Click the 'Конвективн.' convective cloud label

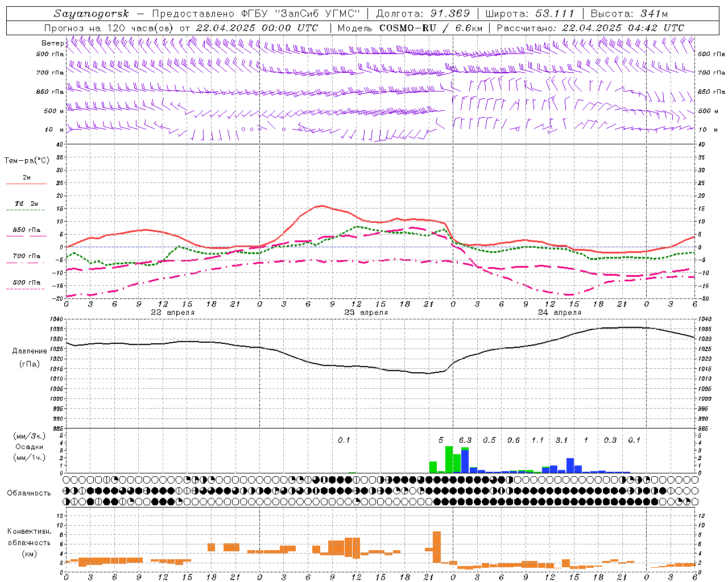point(29,531)
